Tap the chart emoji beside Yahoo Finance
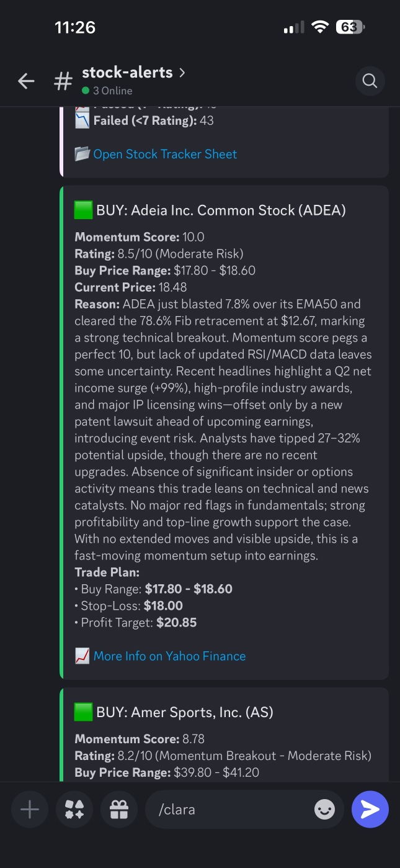 tap(82, 656)
